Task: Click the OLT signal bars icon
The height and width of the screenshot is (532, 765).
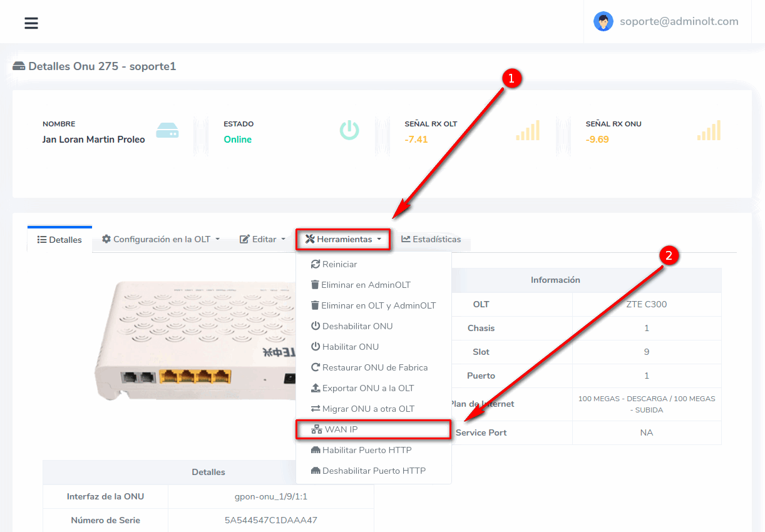Action: 527,130
